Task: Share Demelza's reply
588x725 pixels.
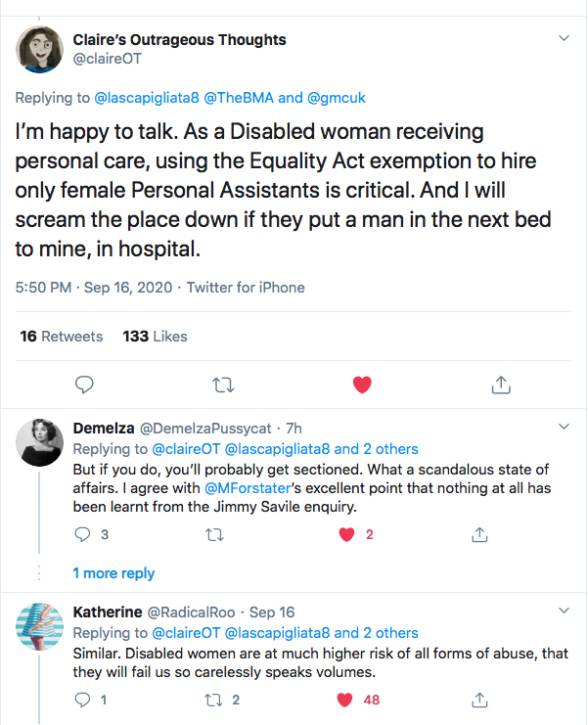Action: (479, 534)
